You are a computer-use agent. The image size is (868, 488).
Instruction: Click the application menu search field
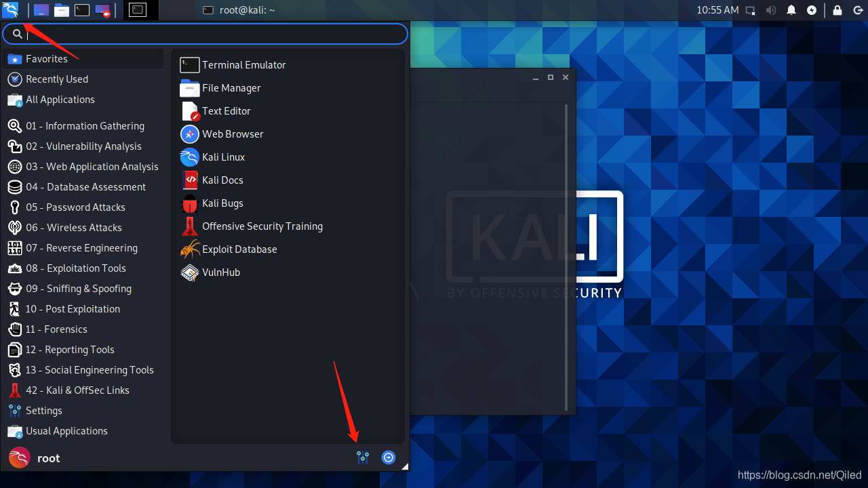point(205,33)
